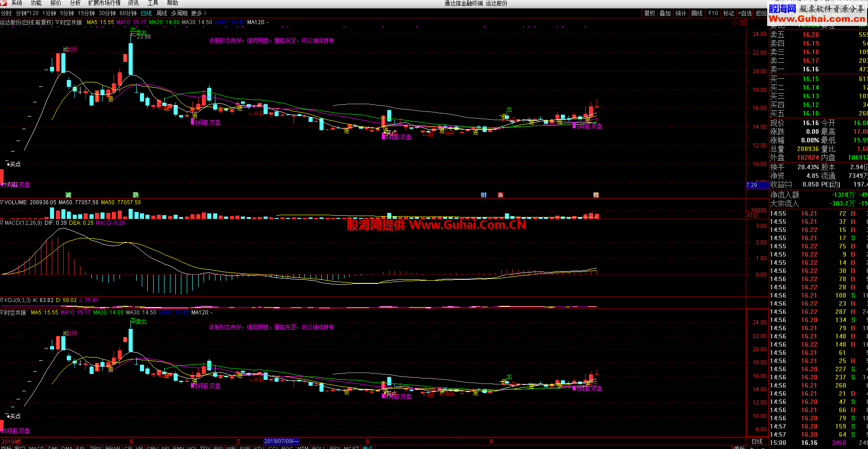The width and height of the screenshot is (868, 449).
Task: Click the 日线 label beside the date axis
Action: tap(757, 441)
